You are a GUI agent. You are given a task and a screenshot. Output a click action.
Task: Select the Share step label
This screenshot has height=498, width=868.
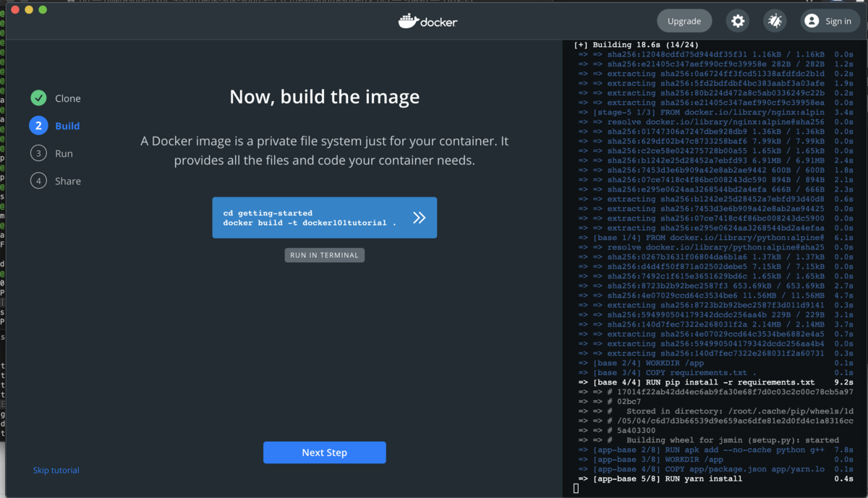tap(68, 181)
